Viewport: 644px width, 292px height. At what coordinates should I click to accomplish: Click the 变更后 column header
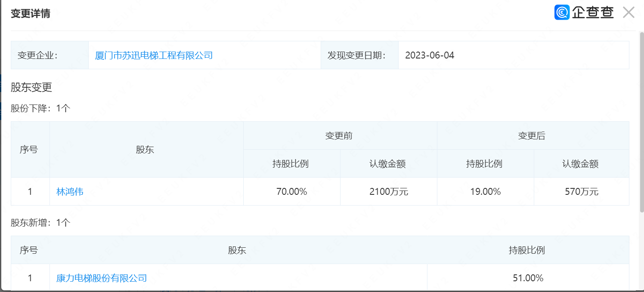(x=533, y=136)
